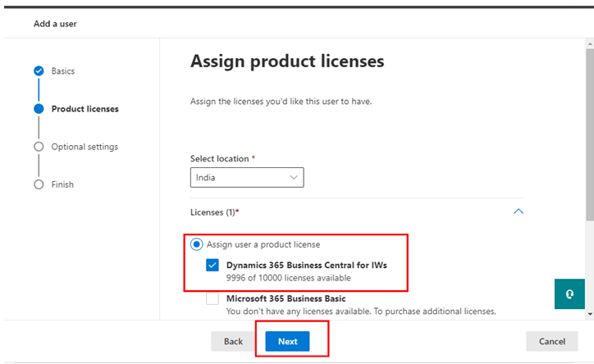The width and height of the screenshot is (594, 364).
Task: Collapse the Licenses section chevron
Action: tap(519, 212)
